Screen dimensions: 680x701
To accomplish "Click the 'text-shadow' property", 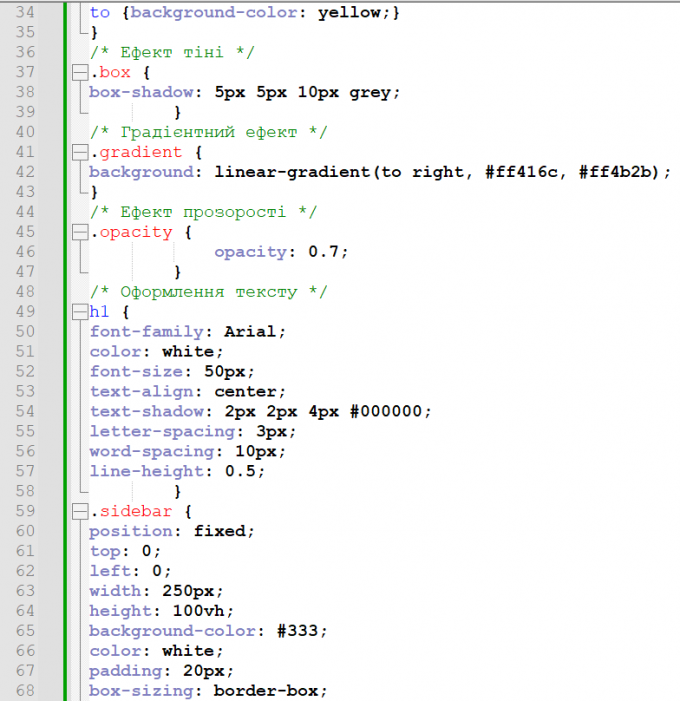I will click(147, 411).
